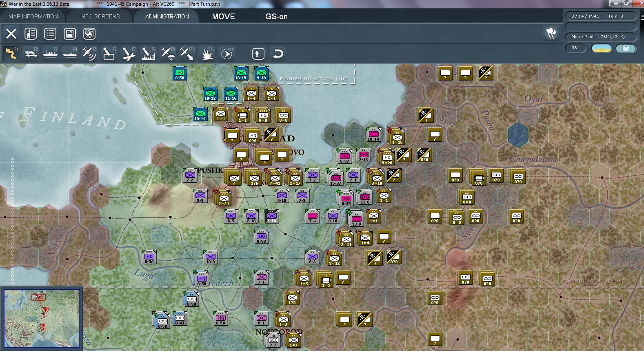Save the game with floppy disk icon

pos(70,34)
